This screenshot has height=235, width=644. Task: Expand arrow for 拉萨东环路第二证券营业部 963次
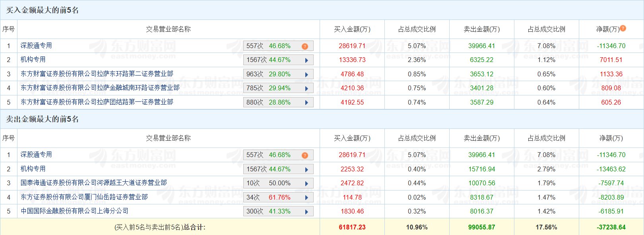pyautogui.click(x=306, y=74)
